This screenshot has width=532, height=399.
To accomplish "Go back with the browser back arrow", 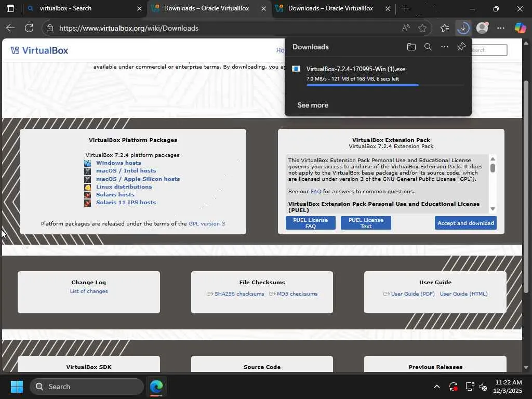I will click(x=10, y=28).
